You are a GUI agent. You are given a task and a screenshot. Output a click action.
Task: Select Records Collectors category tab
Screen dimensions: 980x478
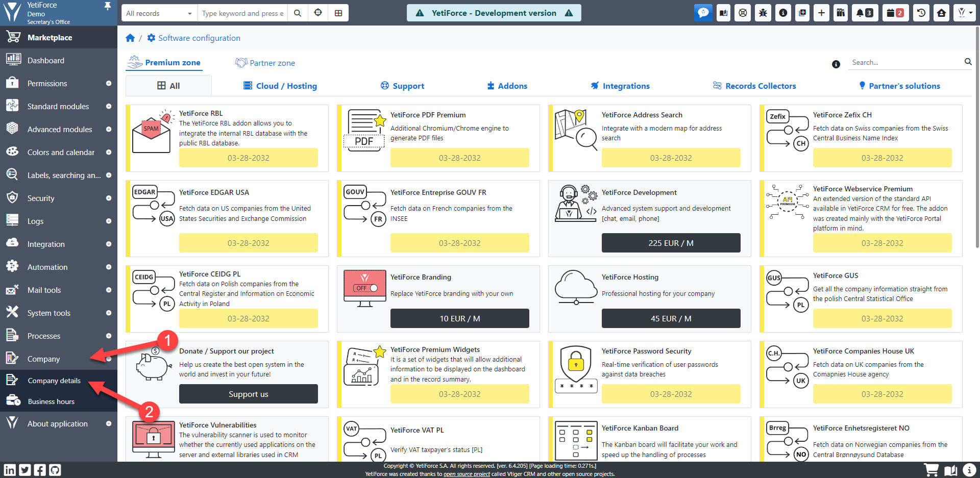point(754,86)
